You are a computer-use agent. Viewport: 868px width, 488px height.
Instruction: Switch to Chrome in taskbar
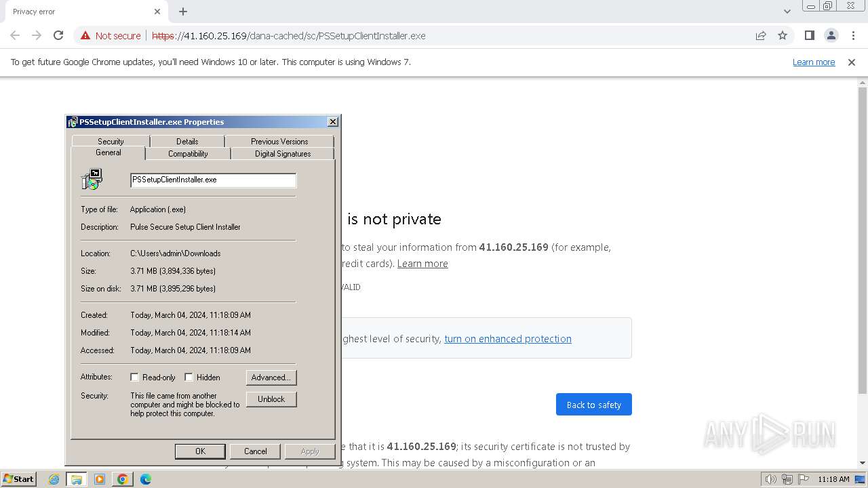(123, 479)
